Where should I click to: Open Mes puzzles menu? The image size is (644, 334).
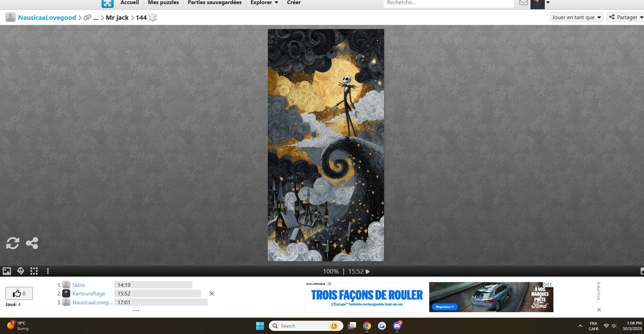[163, 2]
